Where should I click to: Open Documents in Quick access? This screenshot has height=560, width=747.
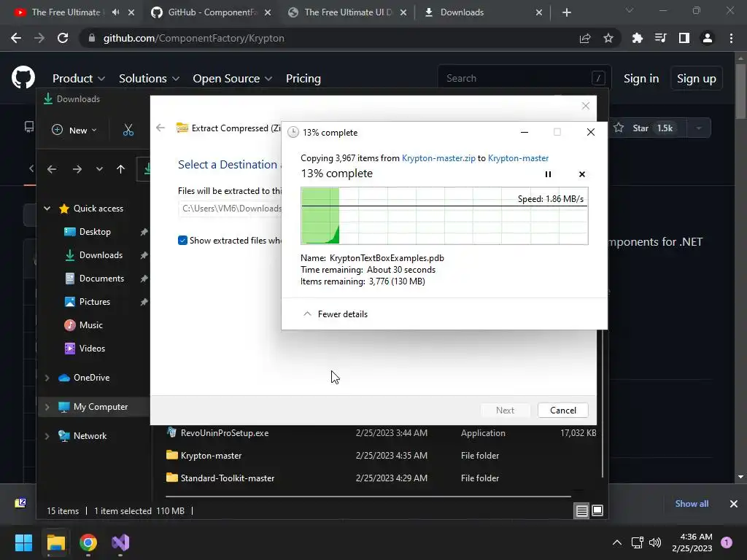101,279
